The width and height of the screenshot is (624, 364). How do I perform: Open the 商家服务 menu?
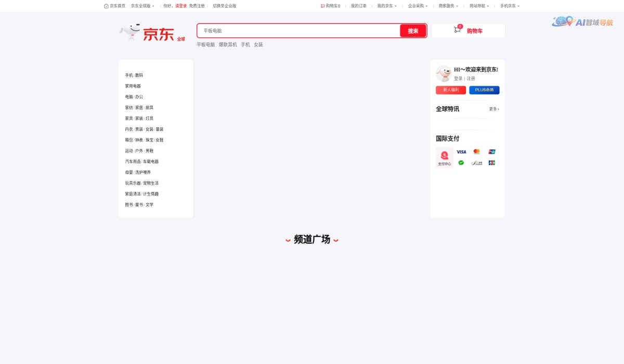[447, 6]
